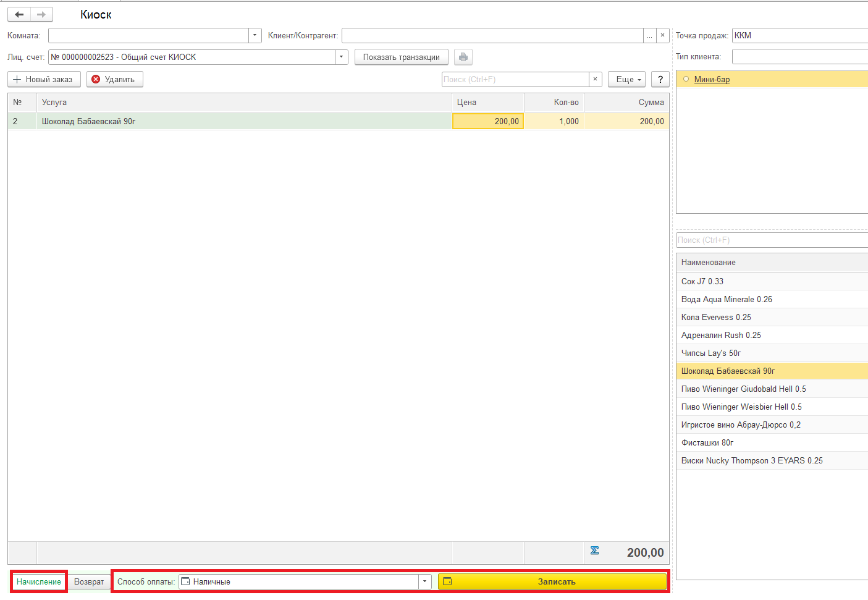868x600 pixels.
Task: Select Виски Nucky Thompson 3 EYARS 0.25
Action: tap(772, 460)
